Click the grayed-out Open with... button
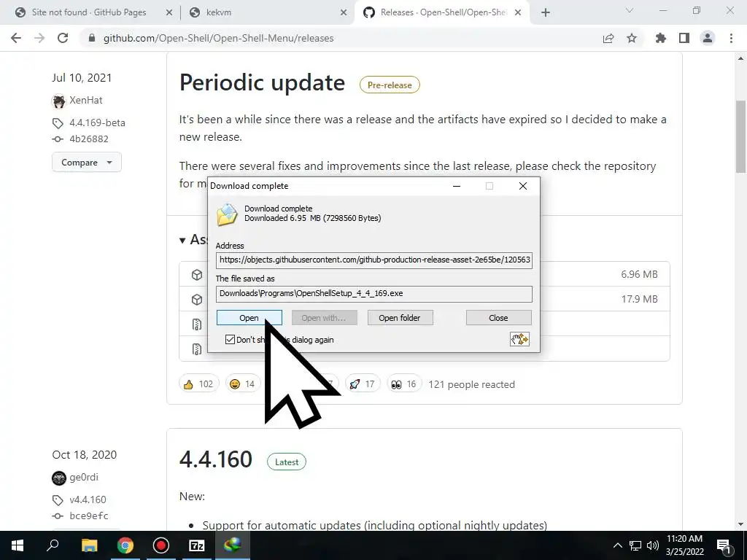 click(x=324, y=318)
